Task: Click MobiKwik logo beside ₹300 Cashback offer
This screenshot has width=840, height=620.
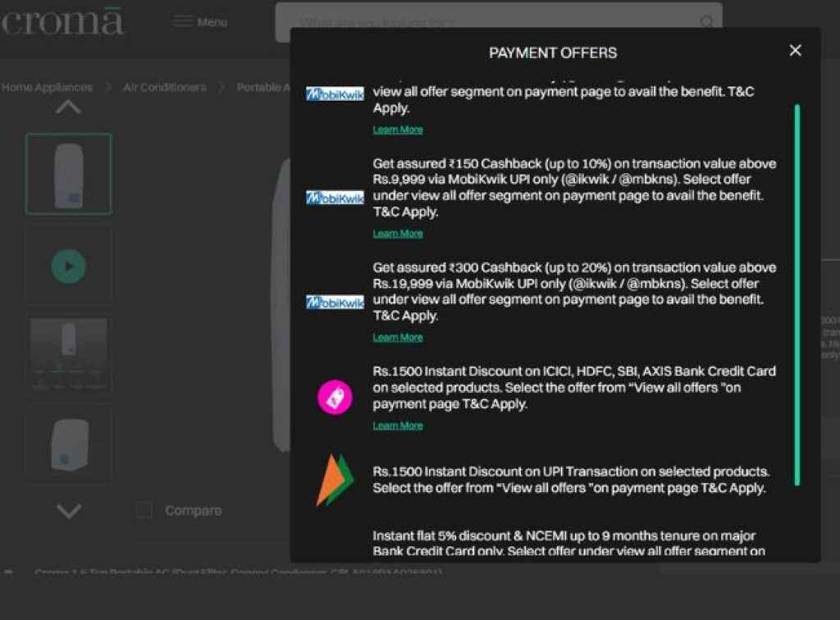Action: pyautogui.click(x=335, y=303)
